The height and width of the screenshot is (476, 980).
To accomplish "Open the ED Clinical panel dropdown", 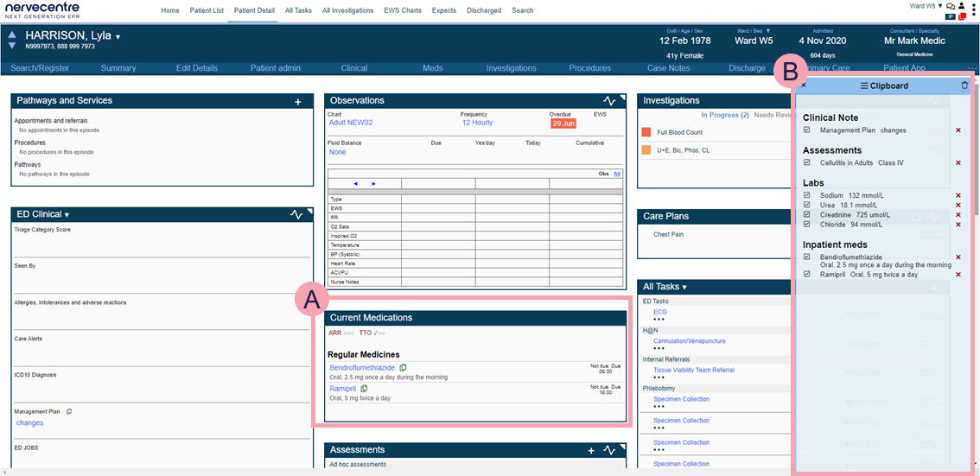I will tap(67, 215).
